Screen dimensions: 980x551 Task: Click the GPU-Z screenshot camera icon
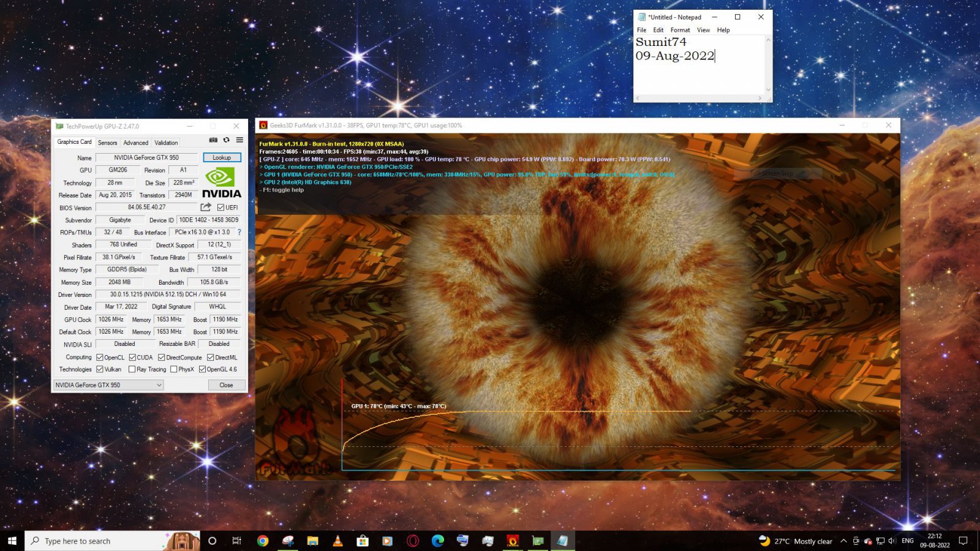coord(213,140)
